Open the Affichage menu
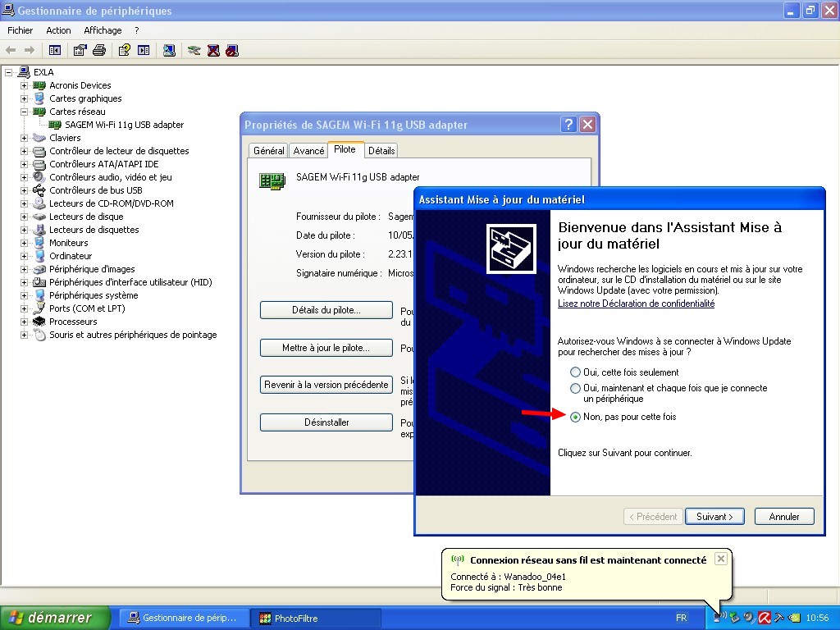The height and width of the screenshot is (630, 840). point(103,30)
